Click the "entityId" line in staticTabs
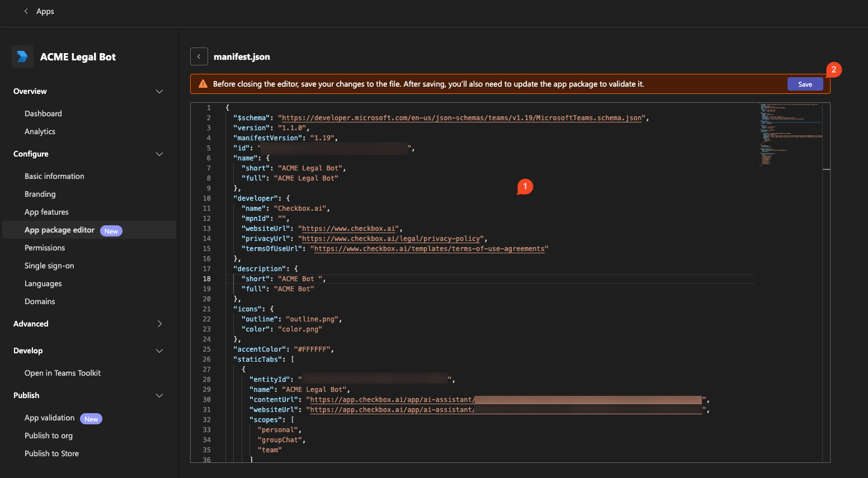 [352, 380]
